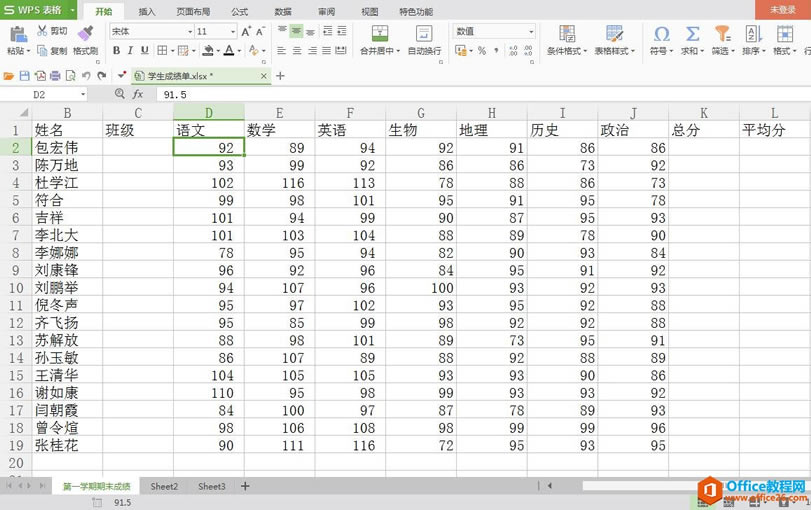Toggle middle vertical alignment
Image resolution: width=811 pixels, height=510 pixels.
(296, 31)
